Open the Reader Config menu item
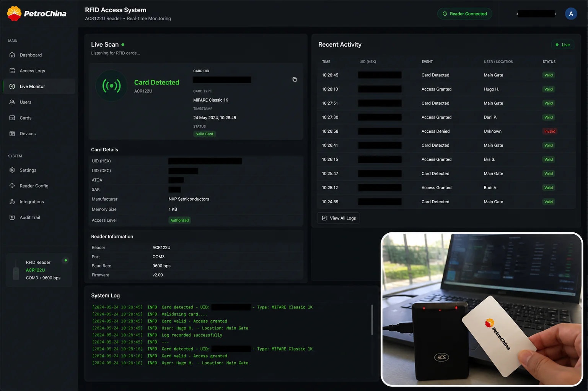 [39, 186]
